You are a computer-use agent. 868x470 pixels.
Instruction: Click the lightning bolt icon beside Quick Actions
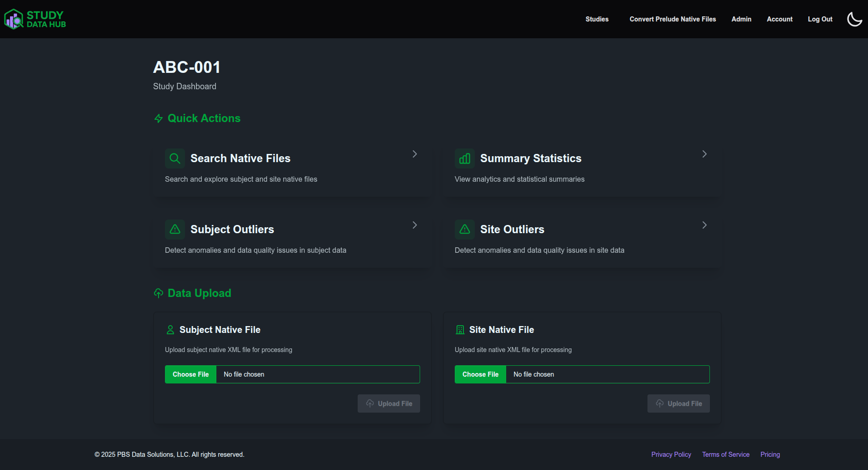pos(158,118)
